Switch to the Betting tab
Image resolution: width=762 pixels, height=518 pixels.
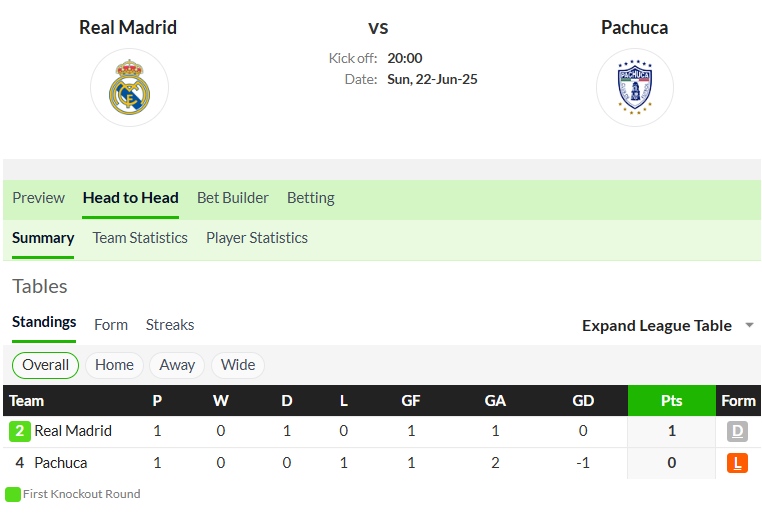(311, 198)
